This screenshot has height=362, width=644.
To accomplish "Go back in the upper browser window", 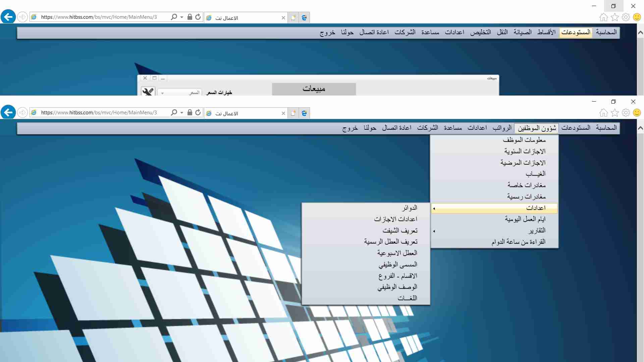I will point(8,17).
